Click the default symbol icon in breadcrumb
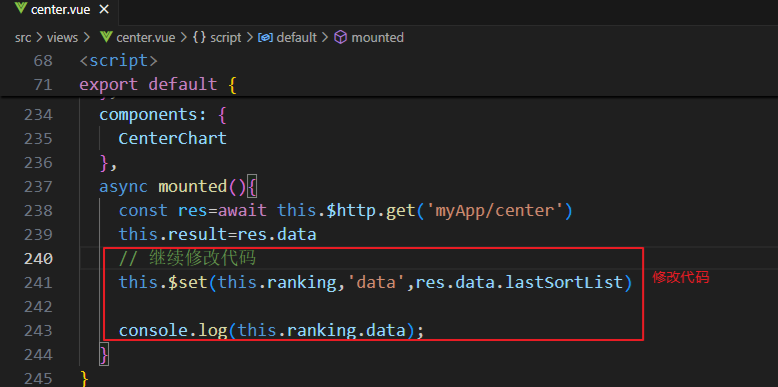The height and width of the screenshot is (387, 778). pyautogui.click(x=265, y=38)
